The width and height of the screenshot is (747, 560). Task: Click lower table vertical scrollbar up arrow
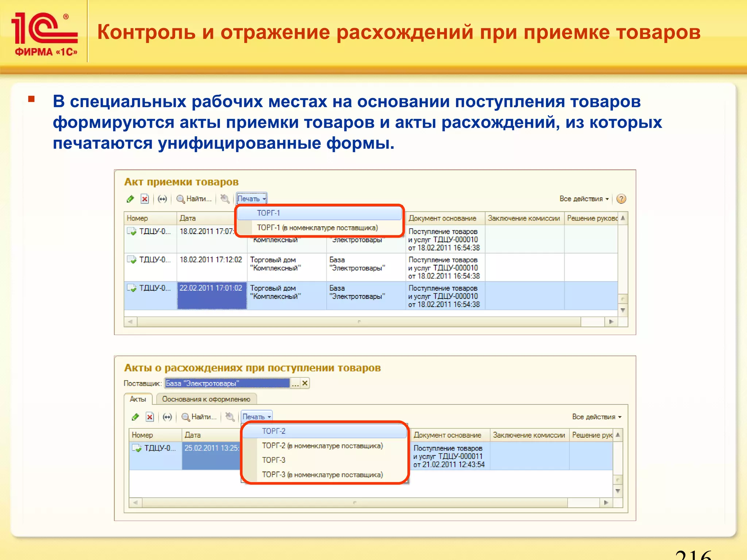(x=618, y=435)
